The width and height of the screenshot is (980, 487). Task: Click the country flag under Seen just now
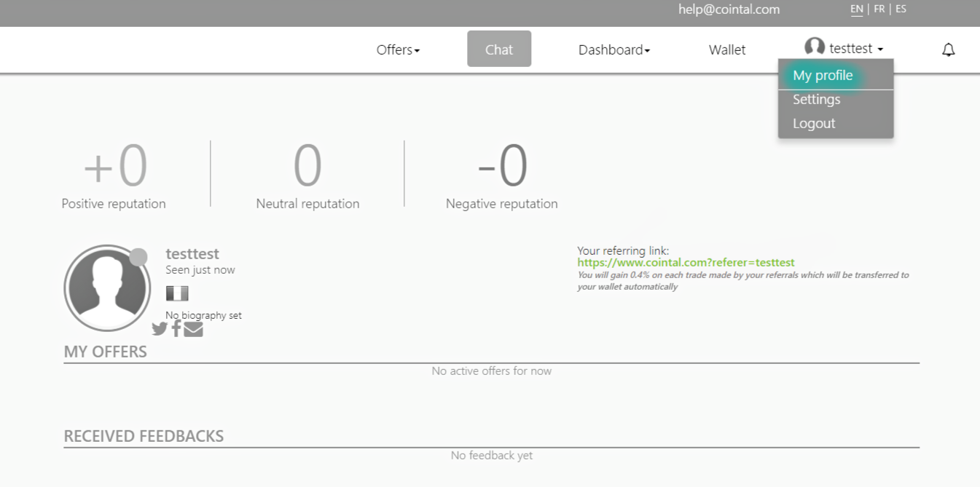[177, 293]
